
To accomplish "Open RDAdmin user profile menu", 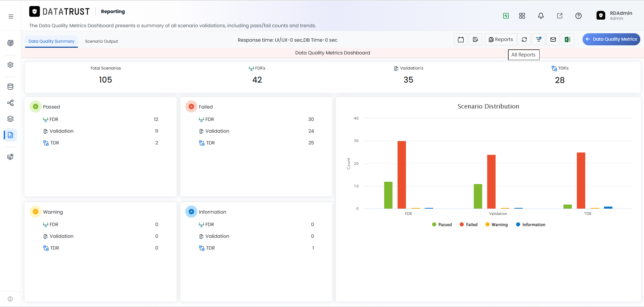I will click(614, 15).
